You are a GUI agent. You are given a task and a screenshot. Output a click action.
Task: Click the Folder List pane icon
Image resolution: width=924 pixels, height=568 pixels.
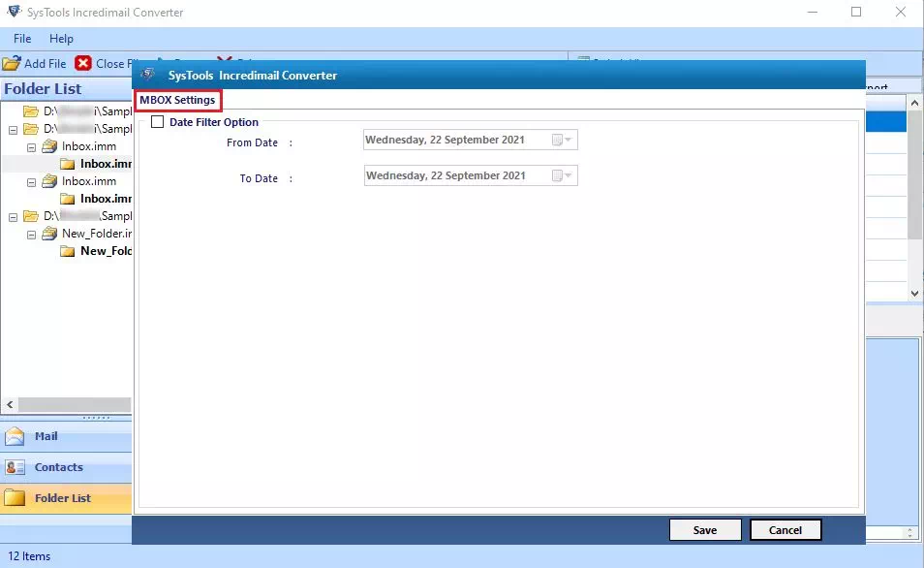pos(15,498)
